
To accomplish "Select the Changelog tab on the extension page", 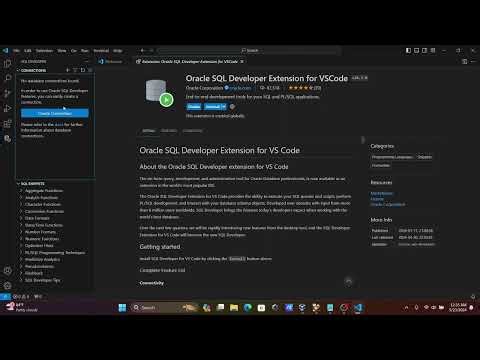I will [x=192, y=131].
